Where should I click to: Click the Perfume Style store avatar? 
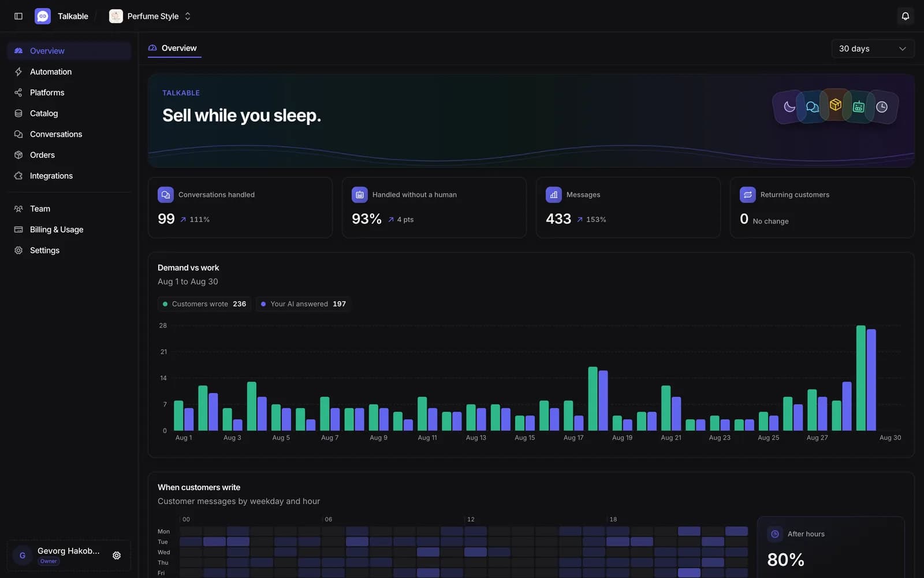pos(116,16)
